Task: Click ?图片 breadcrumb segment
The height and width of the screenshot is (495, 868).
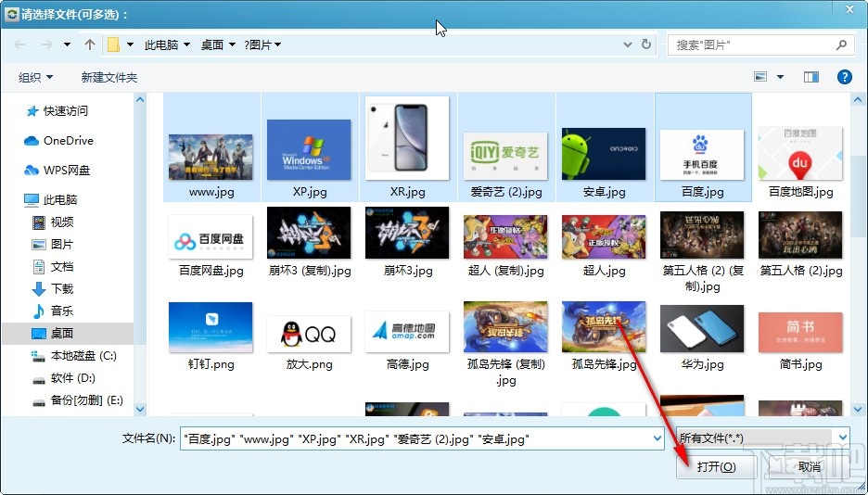Action: (258, 44)
